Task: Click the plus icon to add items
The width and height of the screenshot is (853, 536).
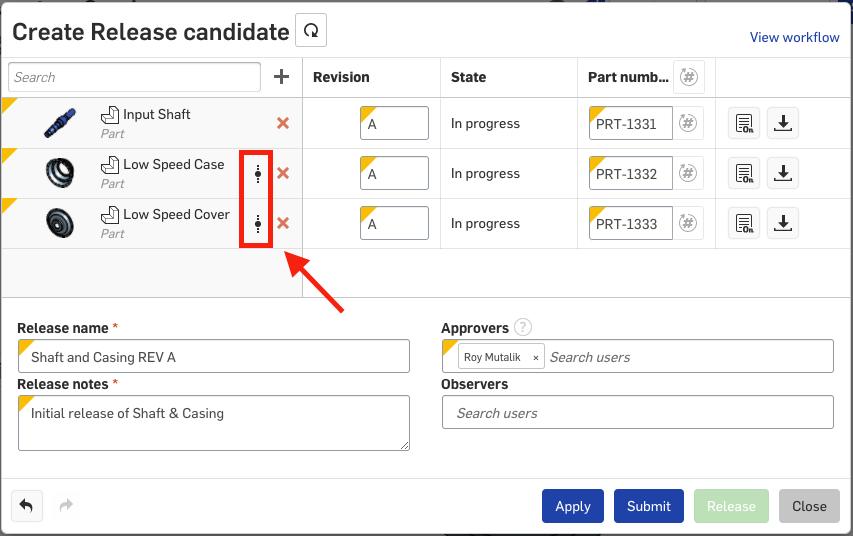Action: [x=282, y=77]
